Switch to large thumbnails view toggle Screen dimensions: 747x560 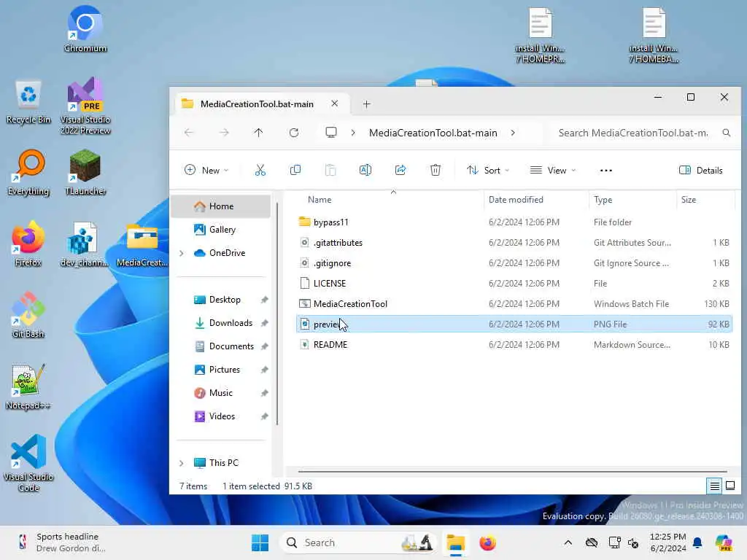click(x=729, y=486)
